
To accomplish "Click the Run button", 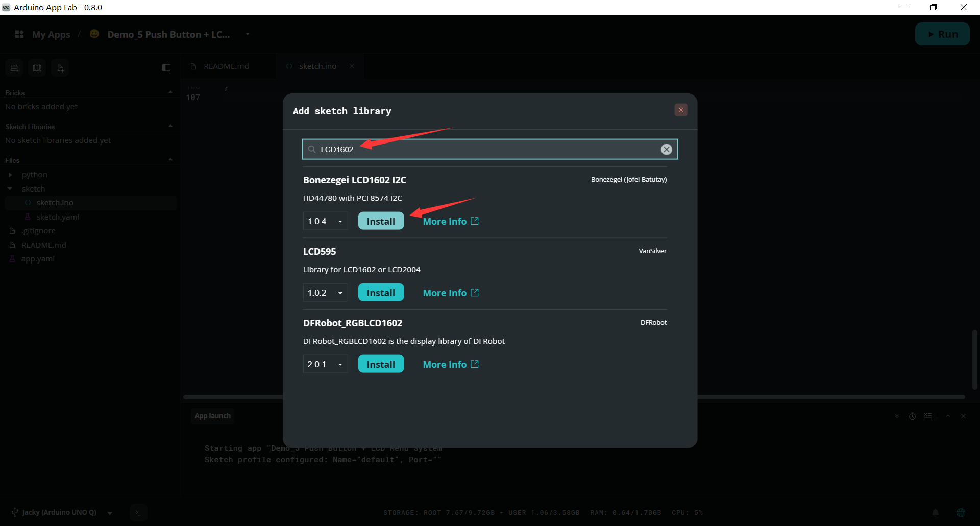I will click(942, 34).
